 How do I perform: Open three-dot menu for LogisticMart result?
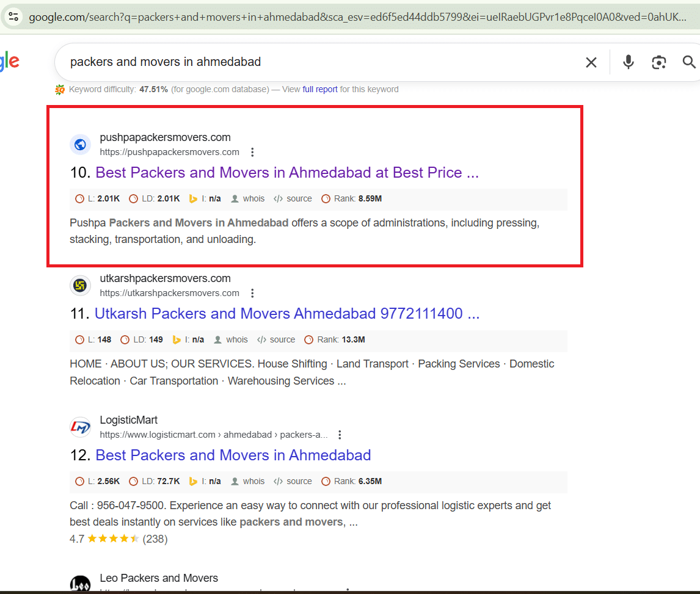(x=340, y=435)
